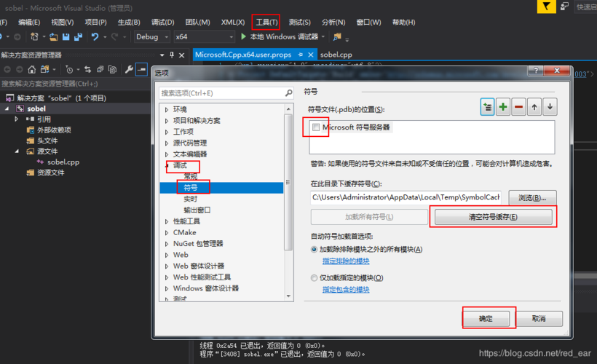
Task: Close the Microsoft.Cpp.x64.user.props tab
Action: pos(311,55)
